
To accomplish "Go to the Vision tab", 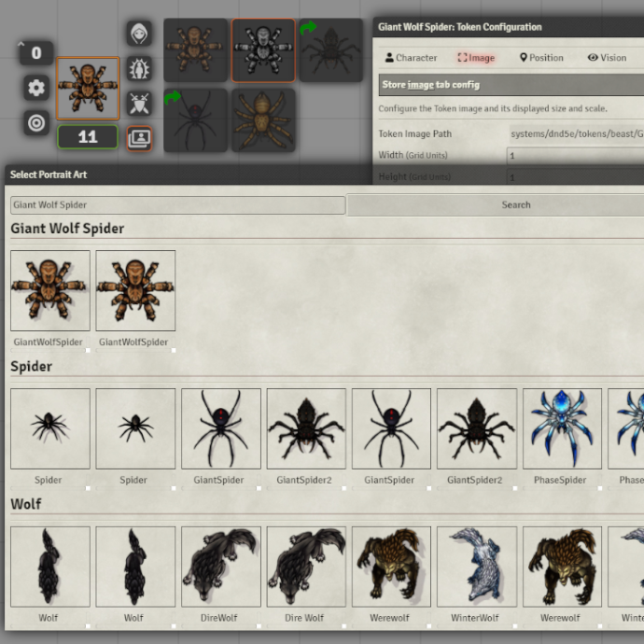I will [x=607, y=58].
